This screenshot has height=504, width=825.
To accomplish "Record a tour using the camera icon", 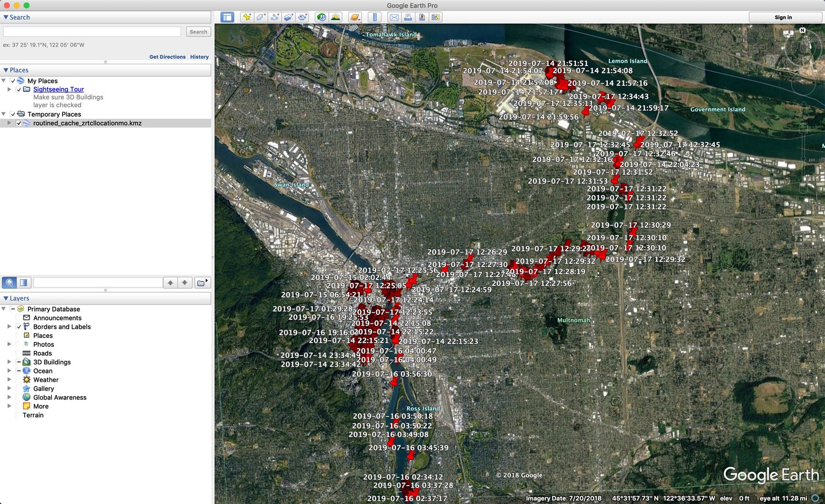I will click(x=302, y=17).
